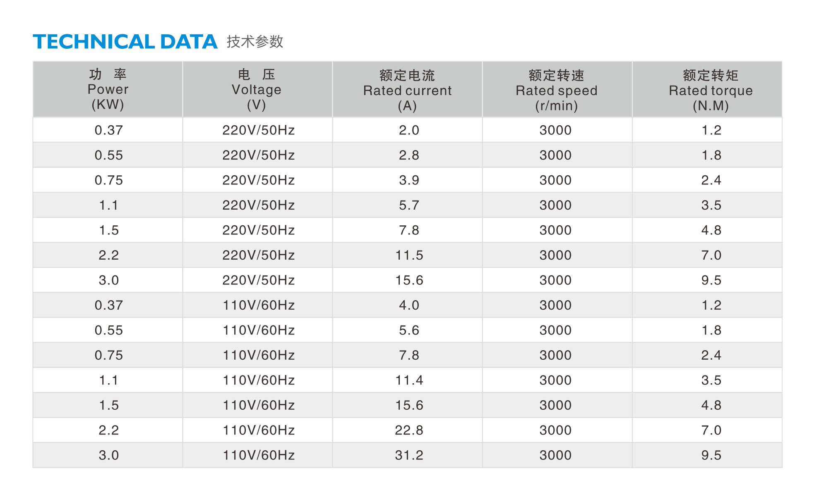Click the 5.7 rated current cell
This screenshot has width=831, height=504.
[407, 205]
